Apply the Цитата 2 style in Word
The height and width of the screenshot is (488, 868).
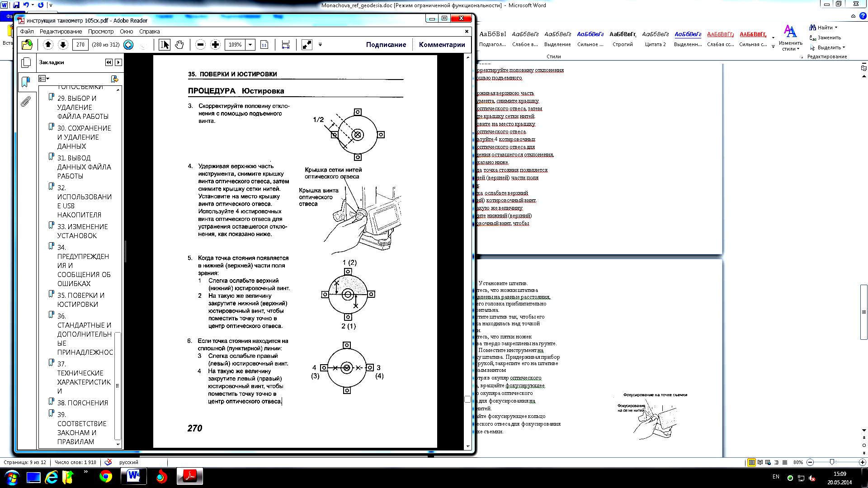click(655, 39)
